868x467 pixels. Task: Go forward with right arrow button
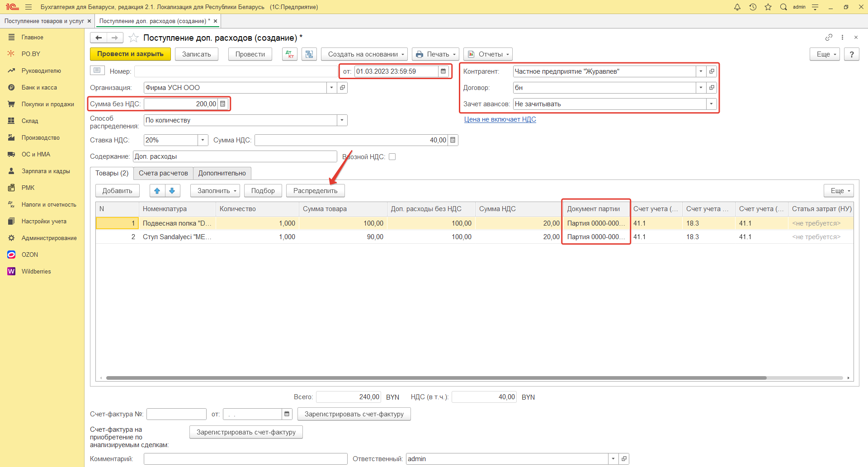pyautogui.click(x=115, y=38)
